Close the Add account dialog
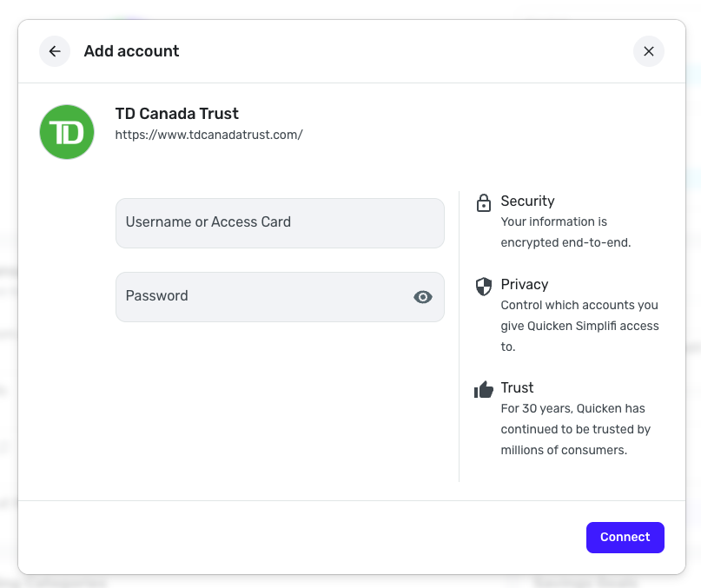 [648, 51]
